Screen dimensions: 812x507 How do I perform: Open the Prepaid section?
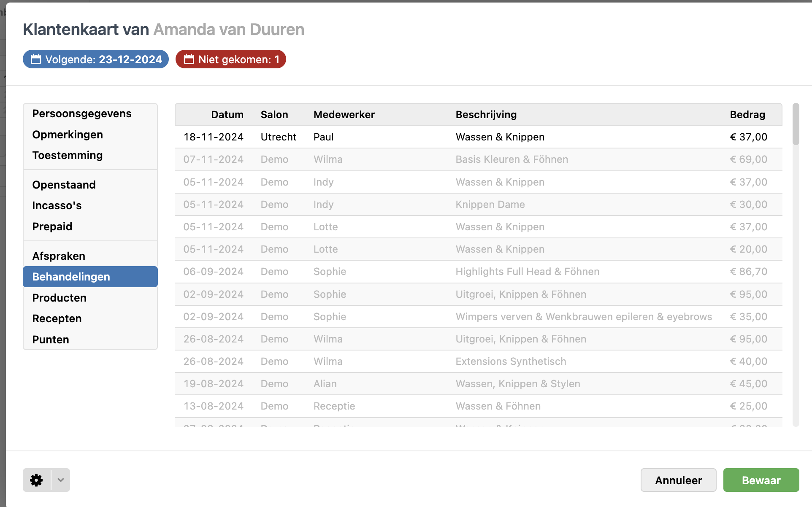pos(52,227)
